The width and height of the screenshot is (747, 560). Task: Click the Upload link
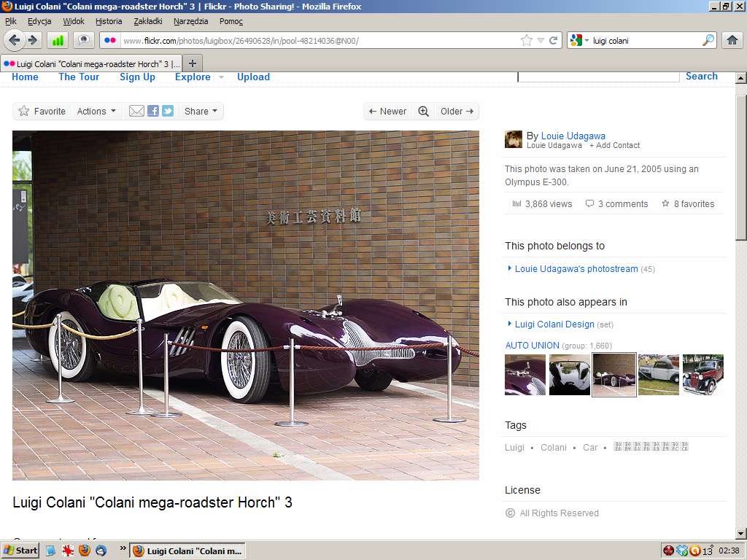(253, 77)
